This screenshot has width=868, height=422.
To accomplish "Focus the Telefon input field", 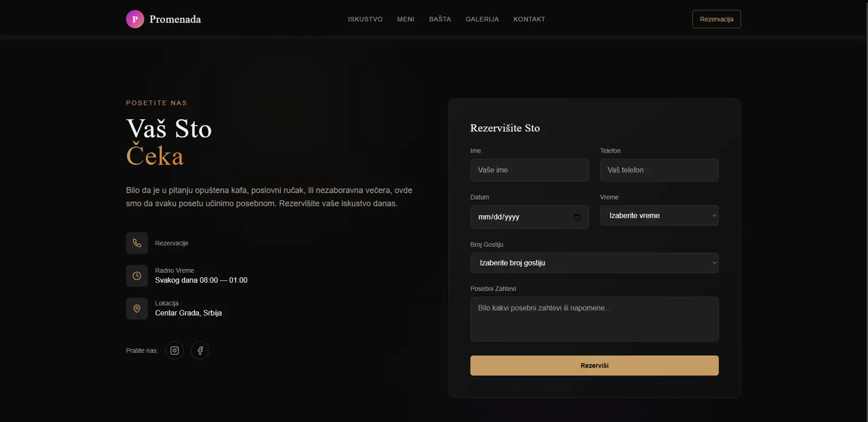I will pos(659,170).
